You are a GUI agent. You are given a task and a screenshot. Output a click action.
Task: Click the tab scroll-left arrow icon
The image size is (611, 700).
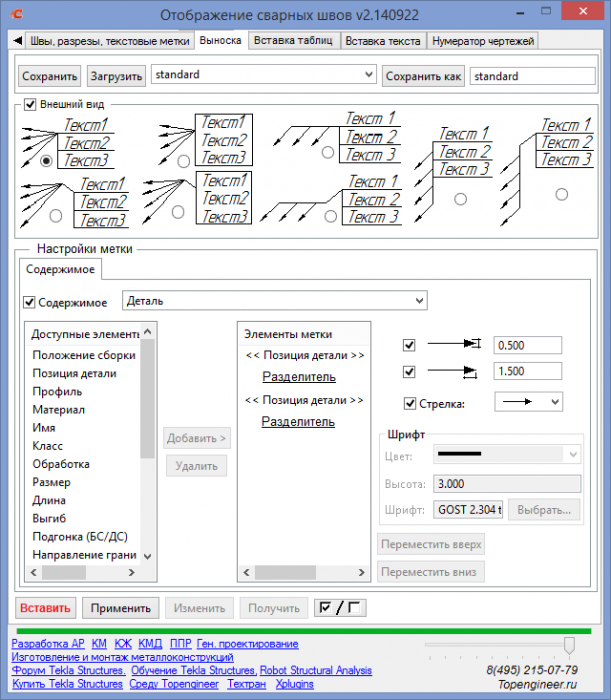(17, 41)
